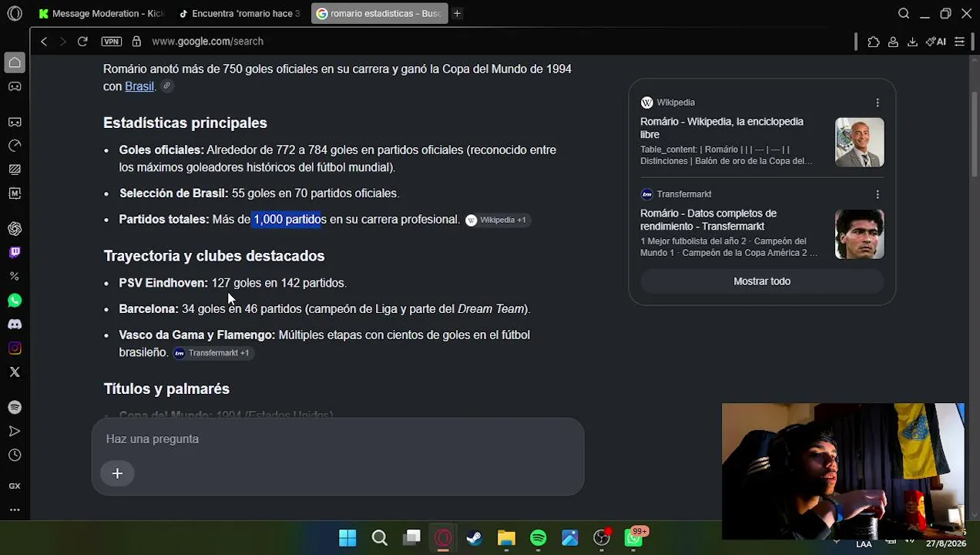Follow the Brasil hyperlink

pos(139,86)
